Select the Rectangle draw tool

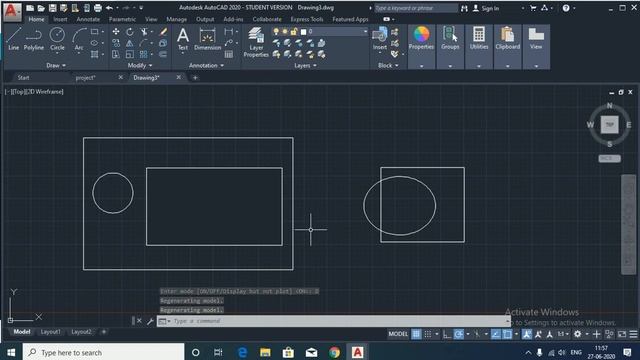[95, 31]
